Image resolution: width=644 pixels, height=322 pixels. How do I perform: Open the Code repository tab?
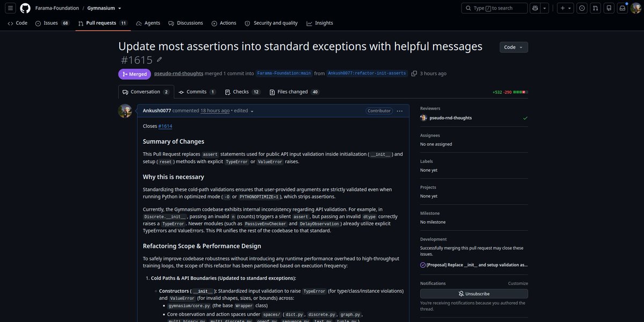pos(18,23)
